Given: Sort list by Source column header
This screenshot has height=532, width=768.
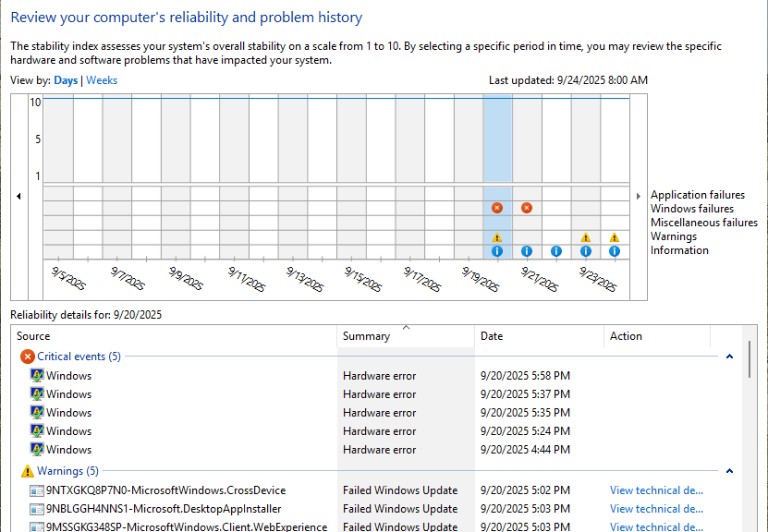Looking at the screenshot, I should (174, 336).
